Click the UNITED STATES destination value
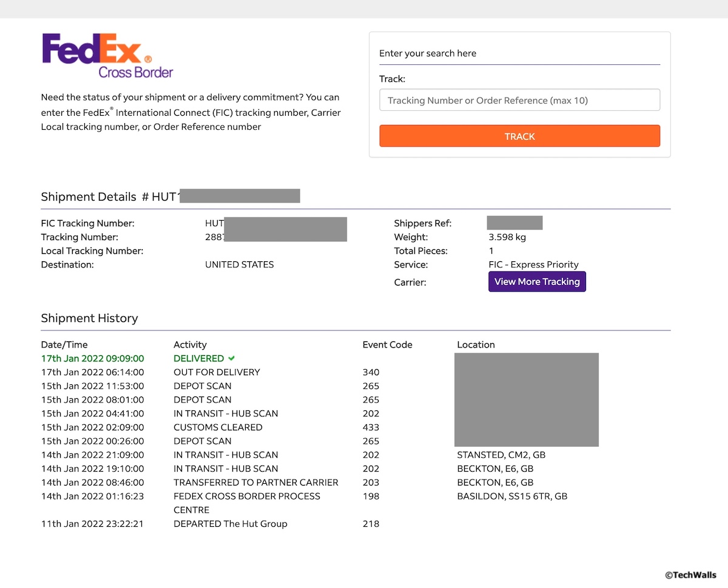This screenshot has width=728, height=588. coord(239,265)
